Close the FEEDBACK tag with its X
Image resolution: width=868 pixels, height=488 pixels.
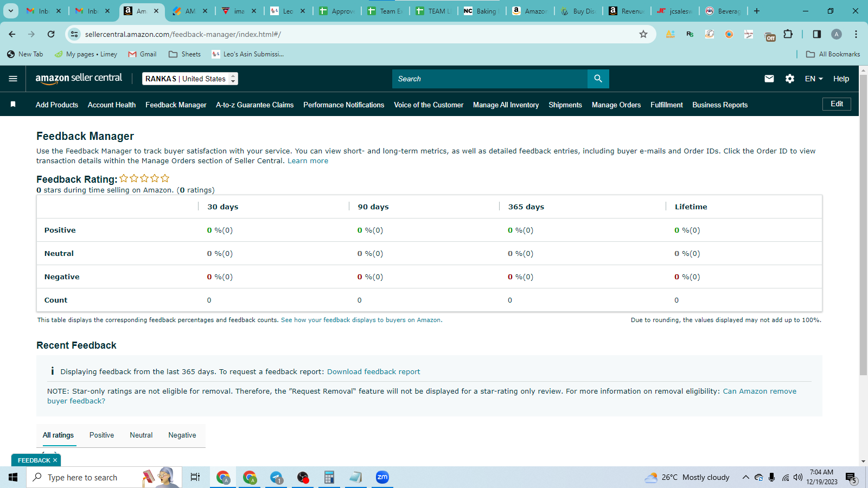(x=55, y=460)
